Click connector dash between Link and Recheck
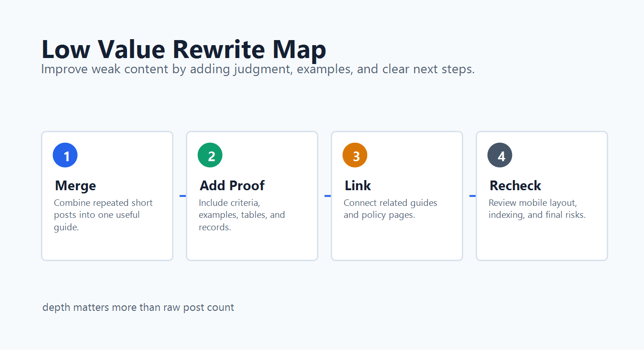644x350 pixels. 472,196
